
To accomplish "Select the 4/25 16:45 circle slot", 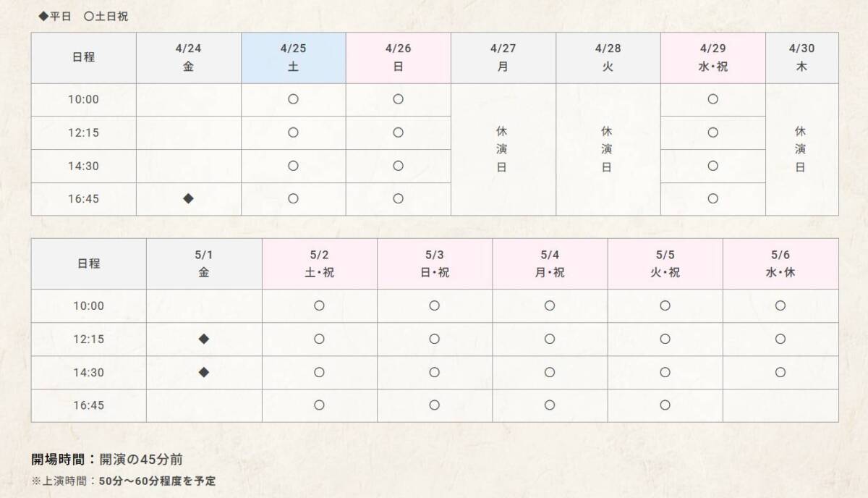I will click(x=293, y=199).
